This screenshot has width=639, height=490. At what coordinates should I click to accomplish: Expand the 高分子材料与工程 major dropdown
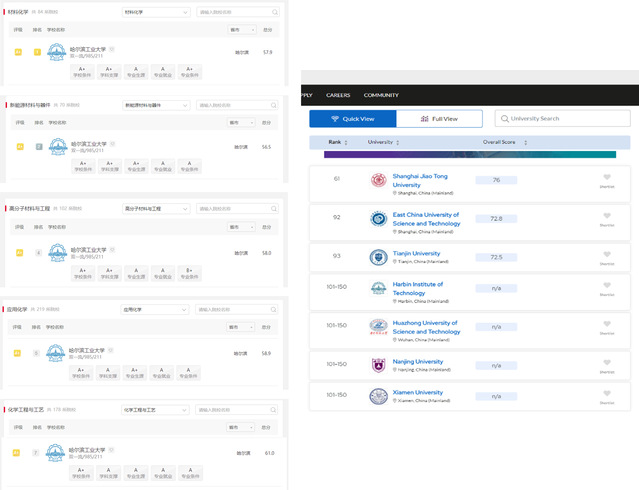tap(155, 209)
